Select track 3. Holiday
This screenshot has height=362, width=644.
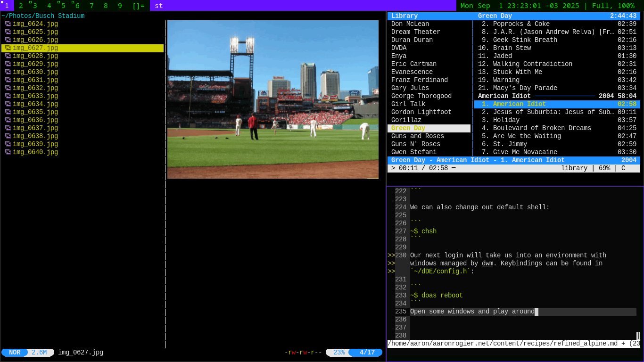pos(557,120)
